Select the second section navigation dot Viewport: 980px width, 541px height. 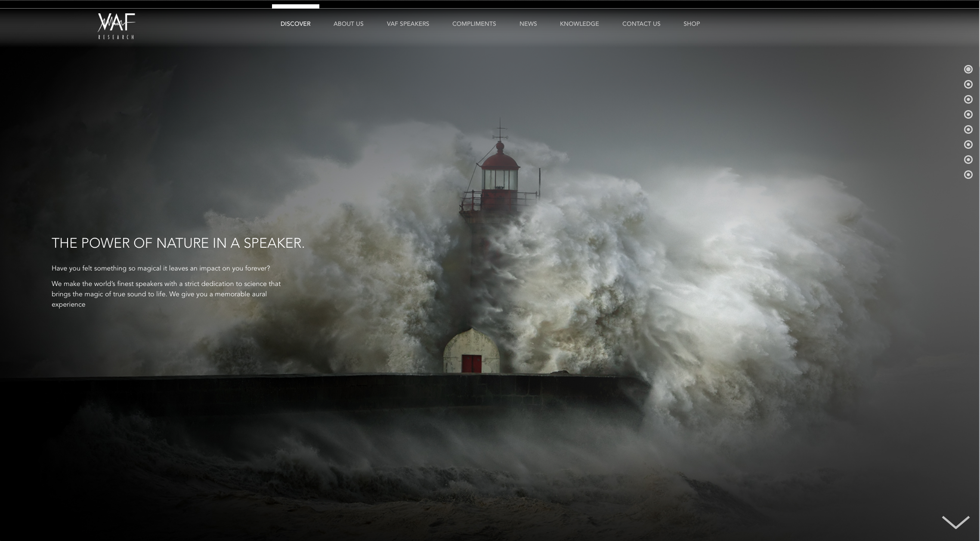968,84
